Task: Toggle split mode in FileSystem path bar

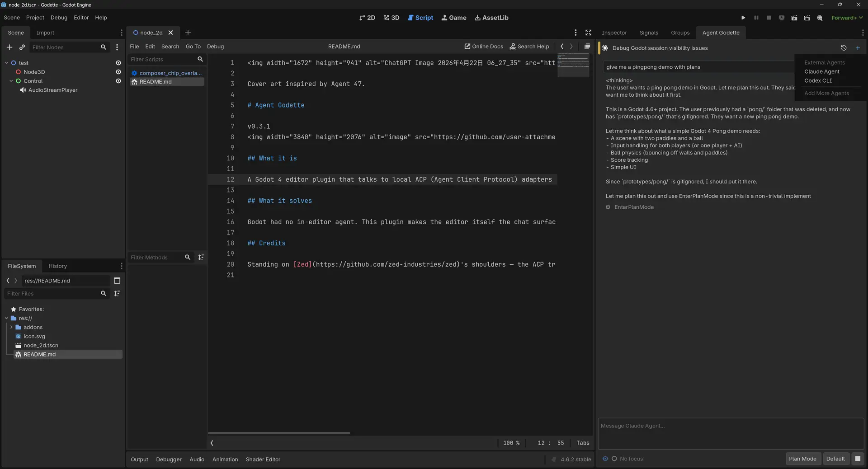Action: point(117,281)
